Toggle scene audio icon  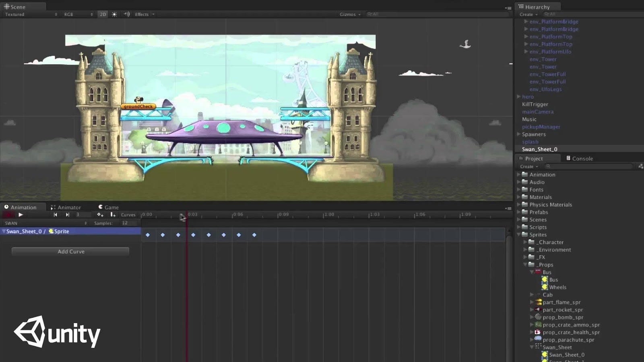(x=126, y=14)
